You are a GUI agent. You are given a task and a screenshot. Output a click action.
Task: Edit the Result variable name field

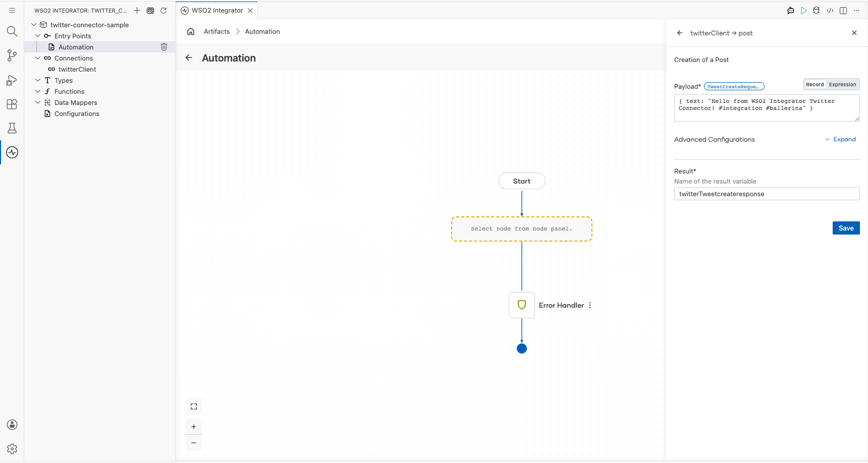(x=767, y=194)
